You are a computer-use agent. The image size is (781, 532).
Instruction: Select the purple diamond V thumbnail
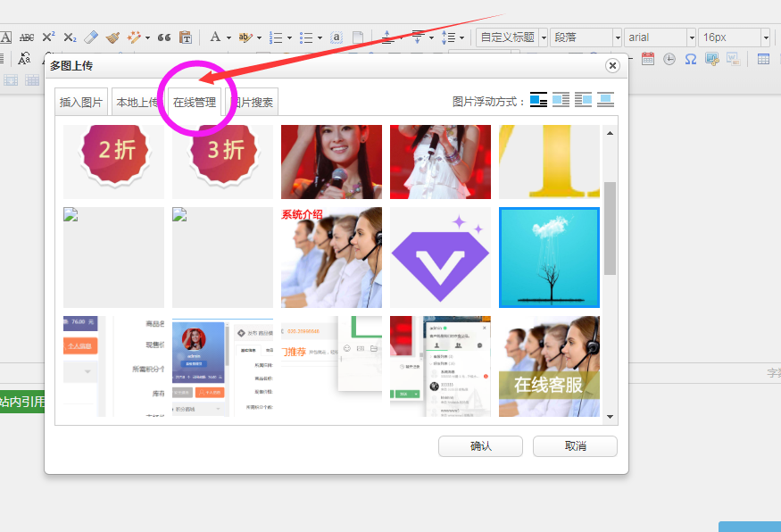tap(440, 257)
